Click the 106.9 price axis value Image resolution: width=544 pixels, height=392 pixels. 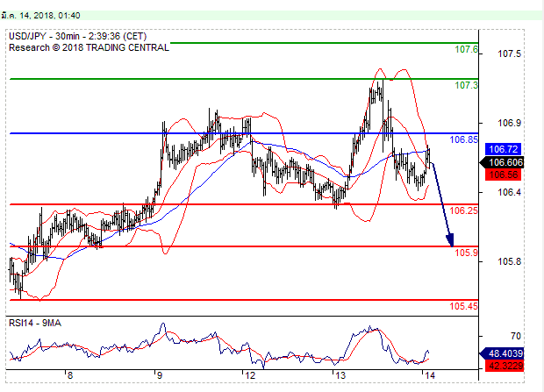click(509, 123)
